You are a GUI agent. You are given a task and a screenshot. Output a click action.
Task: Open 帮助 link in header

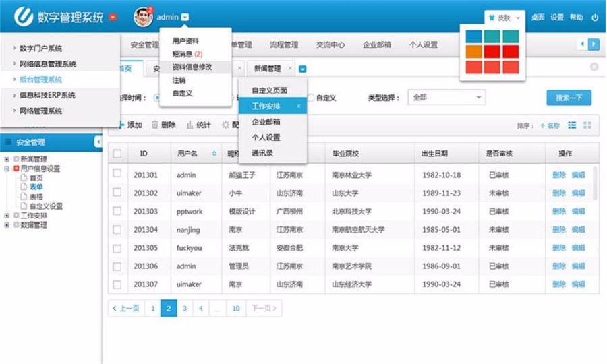pyautogui.click(x=576, y=17)
